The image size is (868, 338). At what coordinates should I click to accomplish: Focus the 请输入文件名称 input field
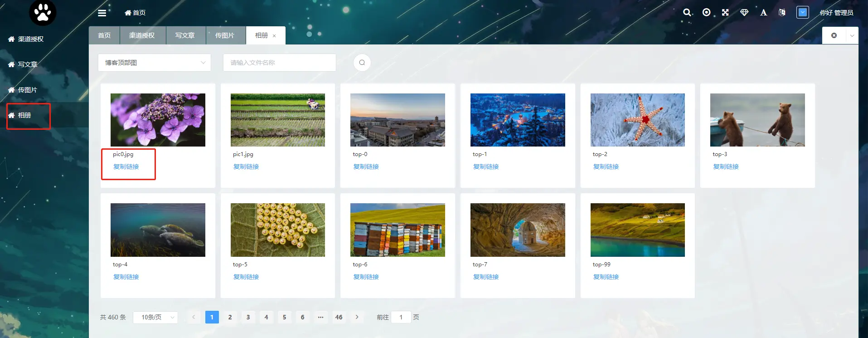tap(280, 63)
